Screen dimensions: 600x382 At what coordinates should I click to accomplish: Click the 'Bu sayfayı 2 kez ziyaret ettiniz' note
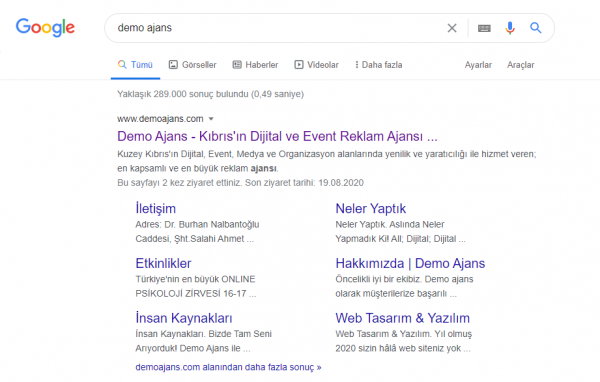(x=240, y=183)
